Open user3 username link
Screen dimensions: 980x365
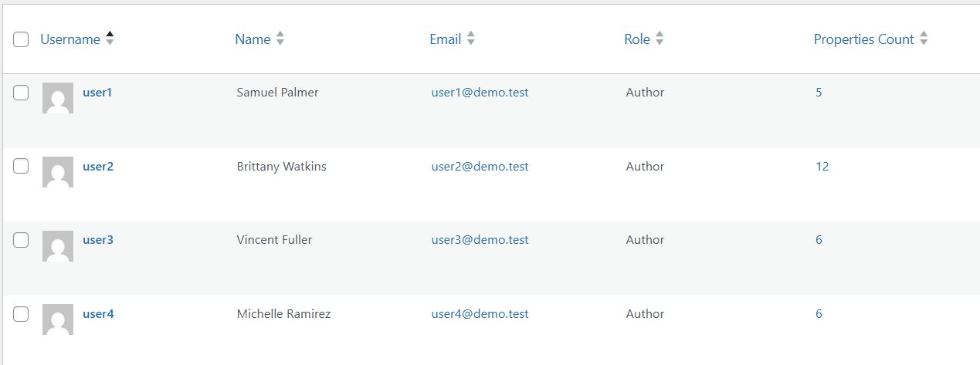tap(98, 240)
